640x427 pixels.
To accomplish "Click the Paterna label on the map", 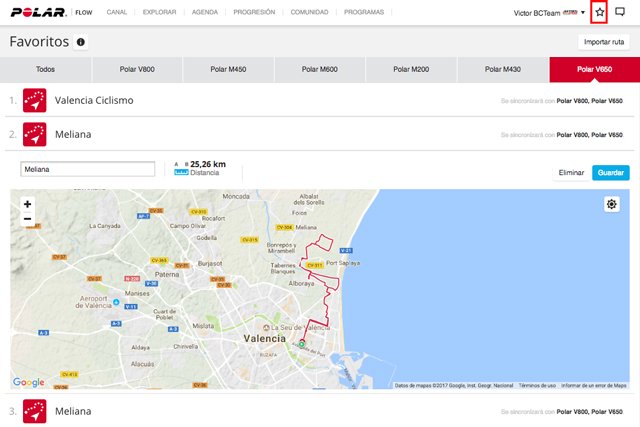I will [167, 274].
